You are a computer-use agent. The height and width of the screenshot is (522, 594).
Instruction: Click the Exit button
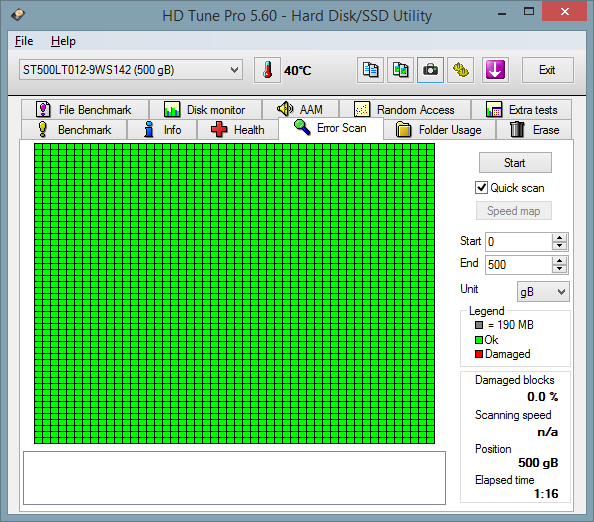[x=547, y=70]
